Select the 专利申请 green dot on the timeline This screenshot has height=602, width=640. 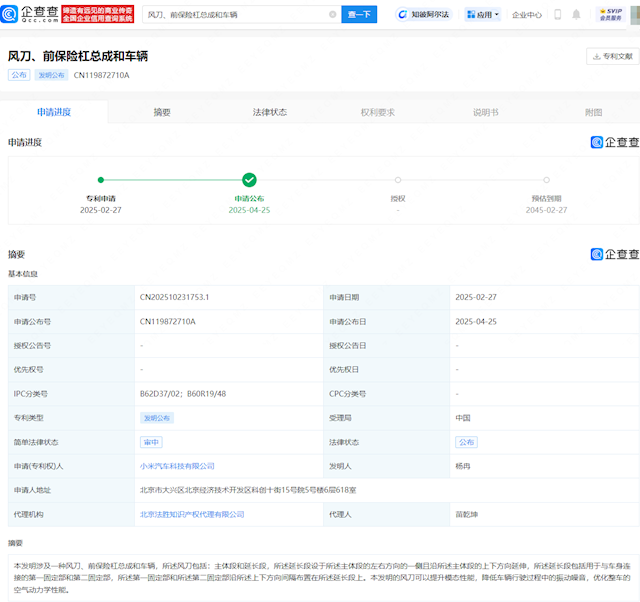(101, 180)
